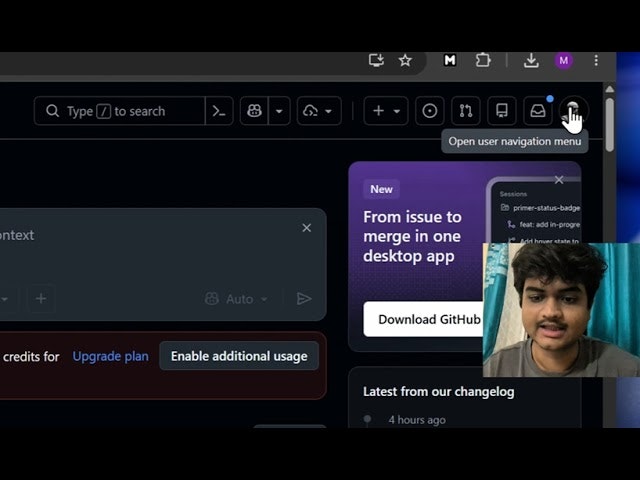The width and height of the screenshot is (640, 480).
Task: Click the Download GitHub button
Action: pyautogui.click(x=423, y=319)
